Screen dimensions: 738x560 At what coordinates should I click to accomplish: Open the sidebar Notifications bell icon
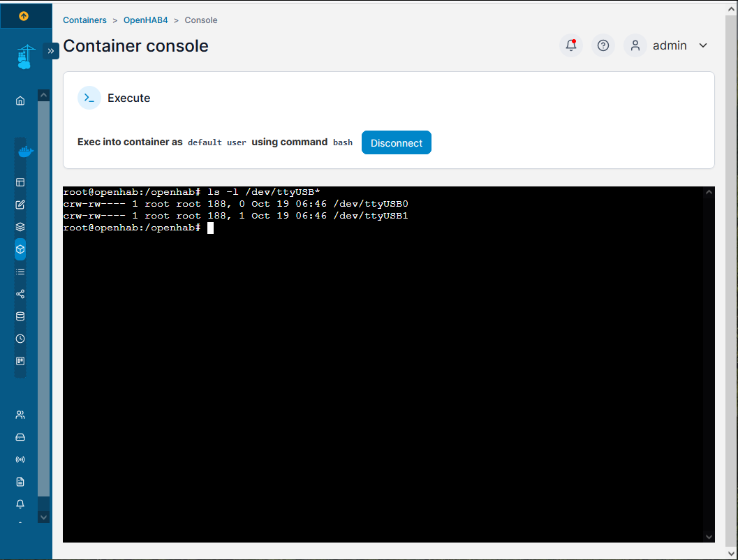20,504
